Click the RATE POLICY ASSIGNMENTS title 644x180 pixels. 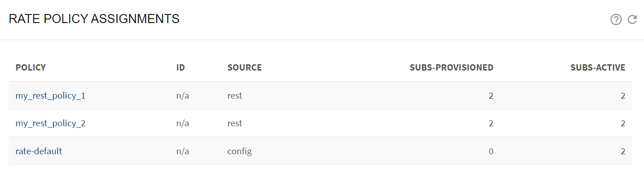point(94,19)
